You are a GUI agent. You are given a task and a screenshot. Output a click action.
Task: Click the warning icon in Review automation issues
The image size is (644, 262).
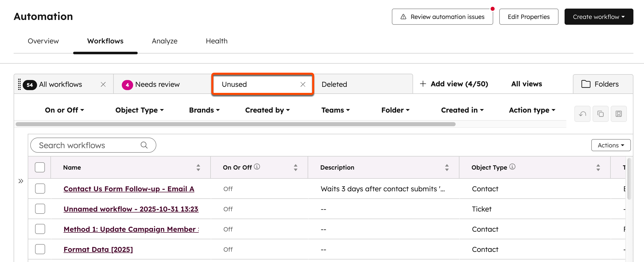(x=403, y=16)
